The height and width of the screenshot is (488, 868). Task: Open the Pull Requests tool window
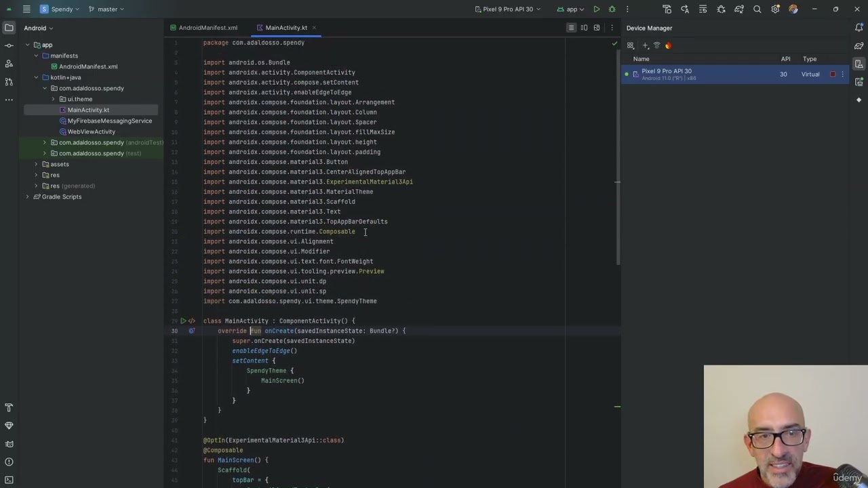pyautogui.click(x=9, y=81)
